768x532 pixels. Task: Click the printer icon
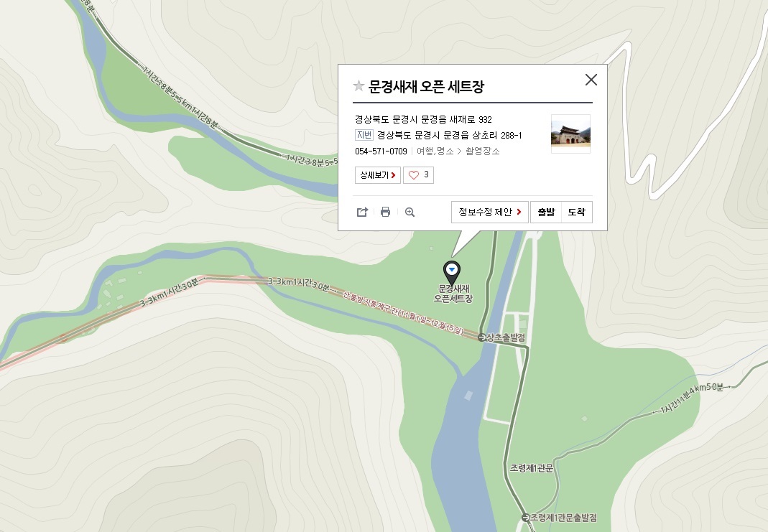pyautogui.click(x=386, y=212)
